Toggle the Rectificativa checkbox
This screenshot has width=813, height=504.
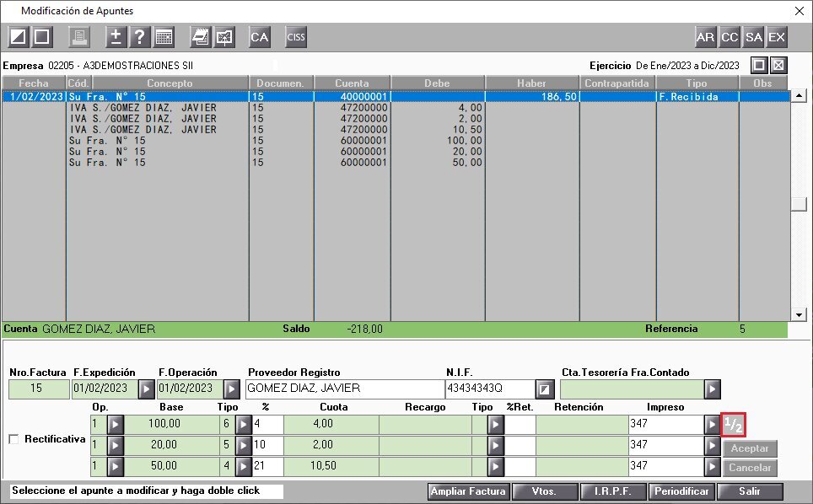[x=14, y=439]
